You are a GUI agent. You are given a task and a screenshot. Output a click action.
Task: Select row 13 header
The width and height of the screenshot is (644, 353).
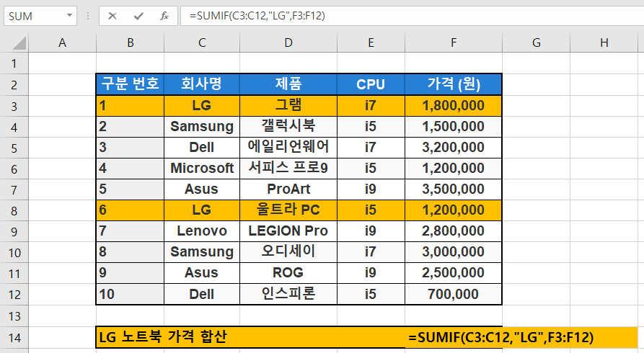[x=14, y=316]
